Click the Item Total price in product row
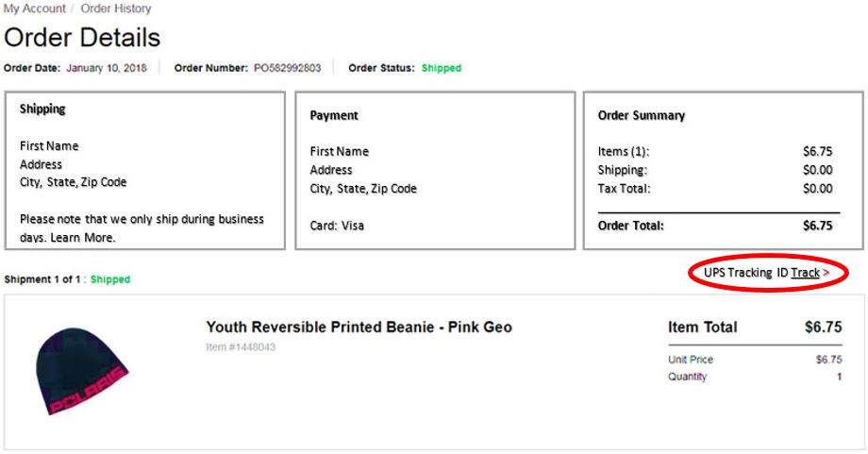The image size is (868, 454). coord(823,328)
